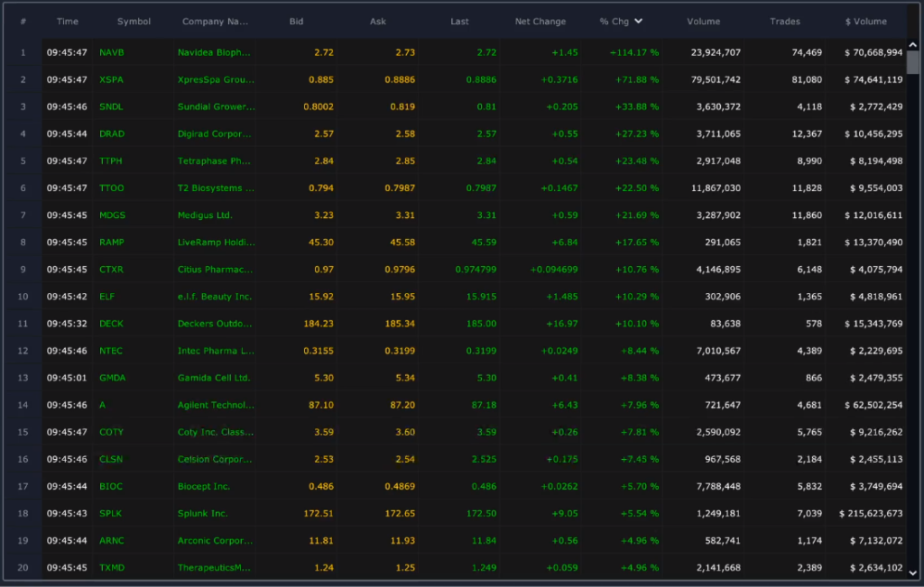Click the +33.88 % change value
This screenshot has height=587, width=924.
click(637, 106)
